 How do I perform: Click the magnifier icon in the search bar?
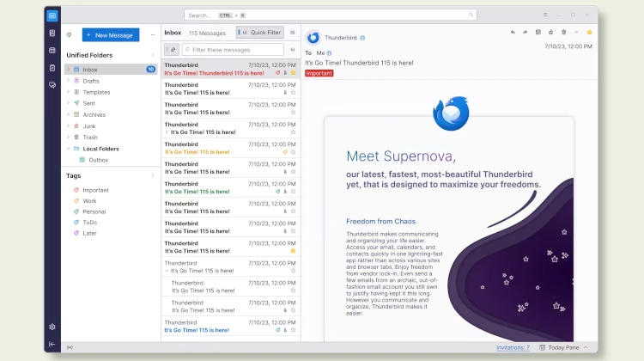471,15
